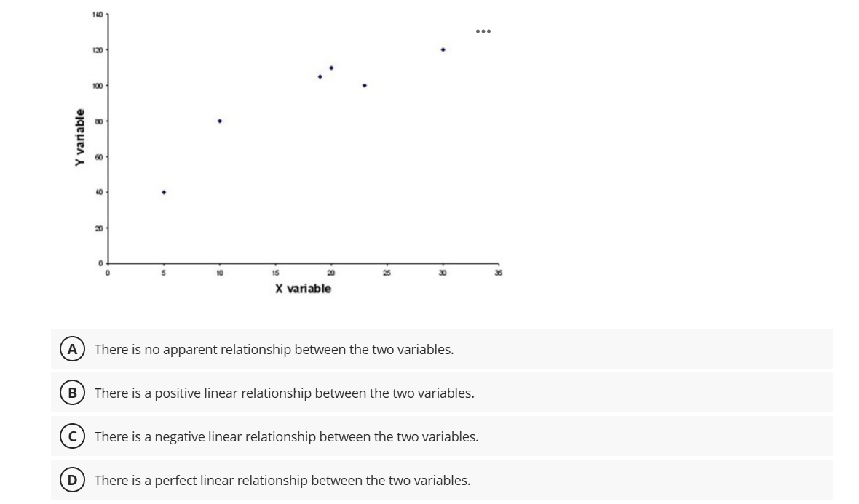Click the data point at X equals 5
This screenshot has height=504, width=859.
[163, 192]
